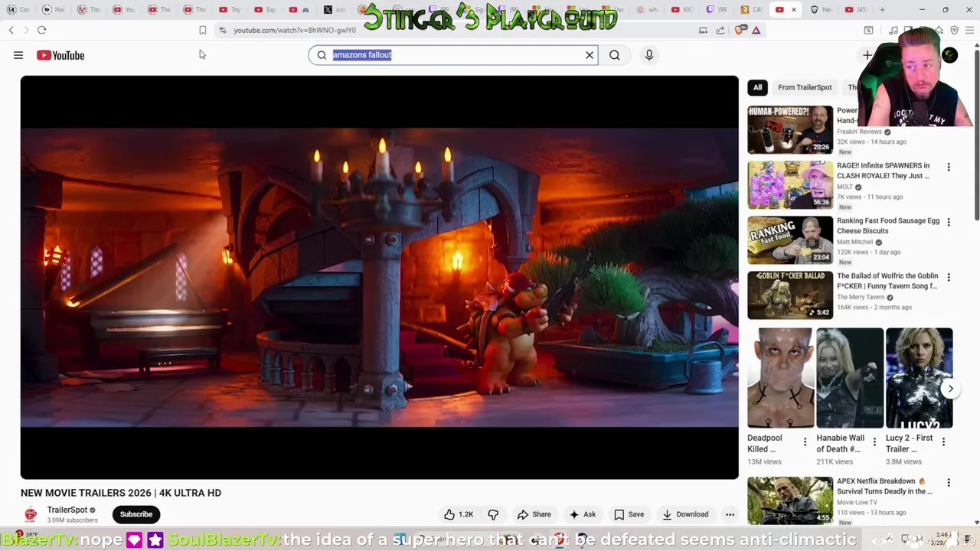Image resolution: width=980 pixels, height=551 pixels.
Task: Clear the search box with the X
Action: click(x=590, y=55)
